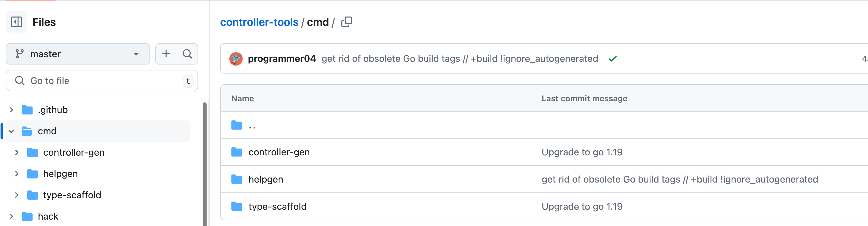Screen dimensions: 868x226
Task: Click the green commit status checkmark
Action: tap(613, 59)
